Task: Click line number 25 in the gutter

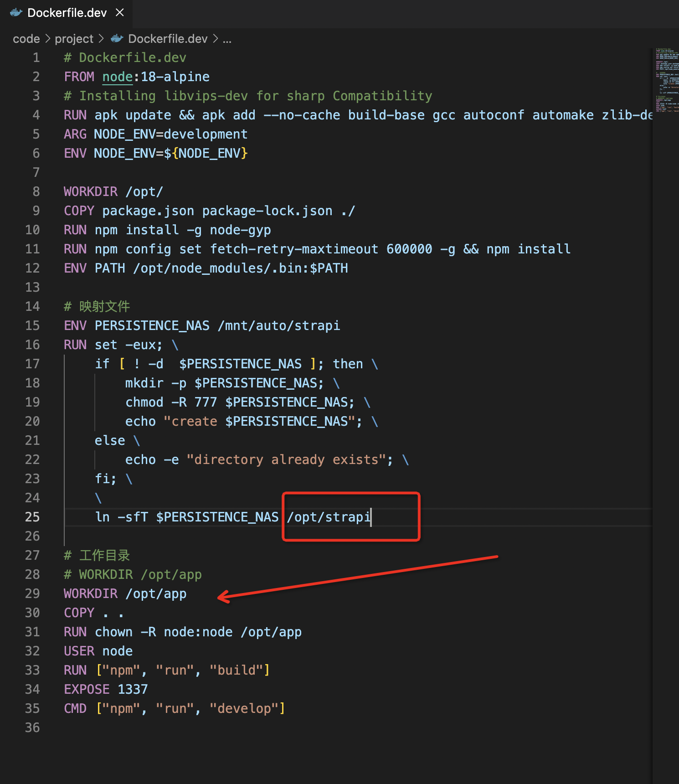Action: pos(32,517)
